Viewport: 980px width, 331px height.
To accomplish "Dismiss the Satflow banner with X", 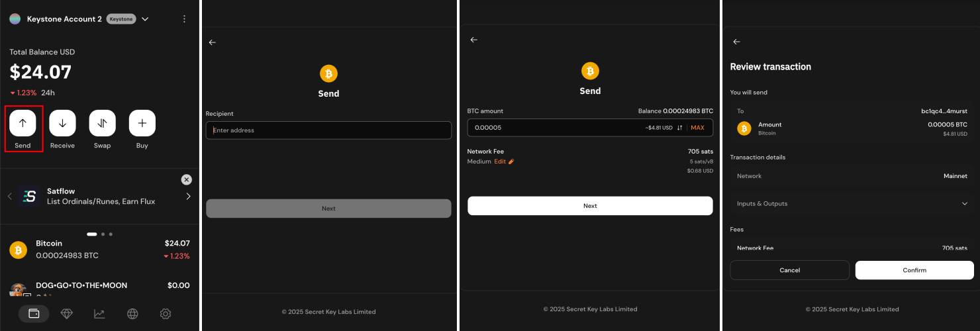I will click(187, 179).
